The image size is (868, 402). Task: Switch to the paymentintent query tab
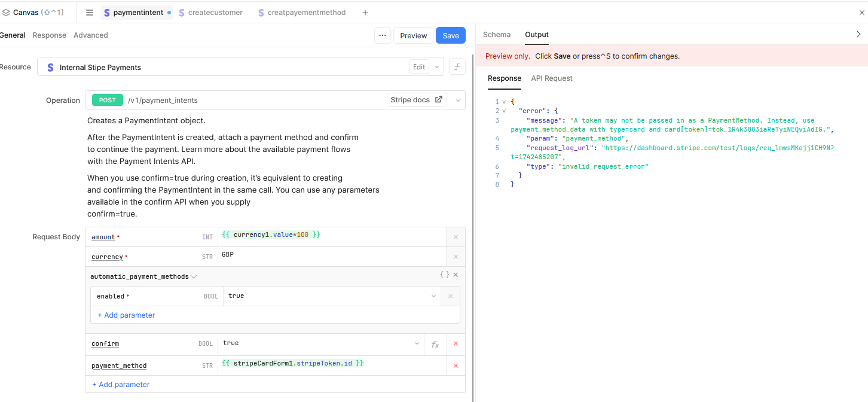[137, 13]
